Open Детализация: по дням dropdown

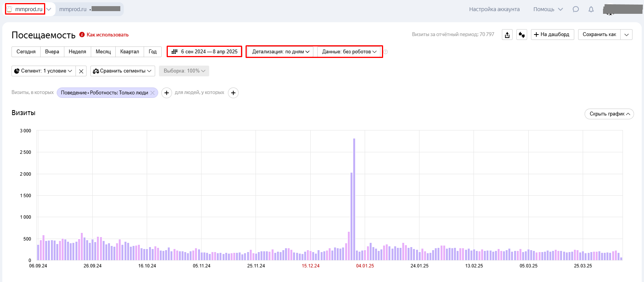(x=280, y=51)
